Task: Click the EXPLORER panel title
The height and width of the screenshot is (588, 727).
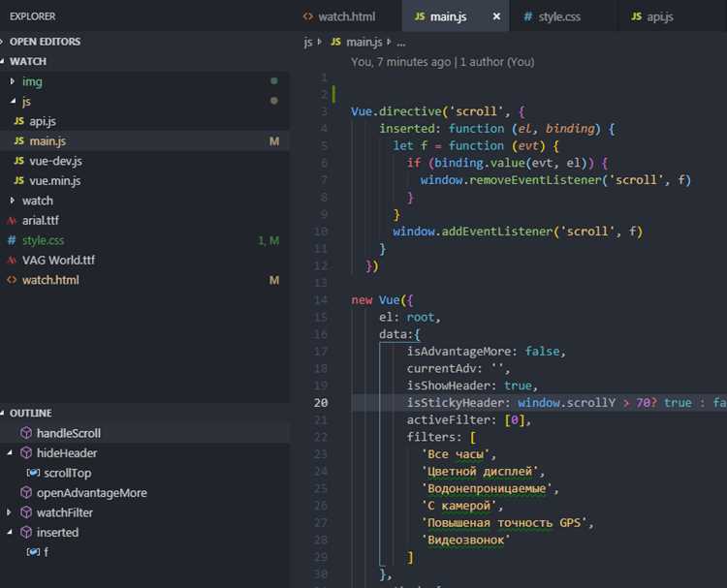Action: pyautogui.click(x=32, y=16)
